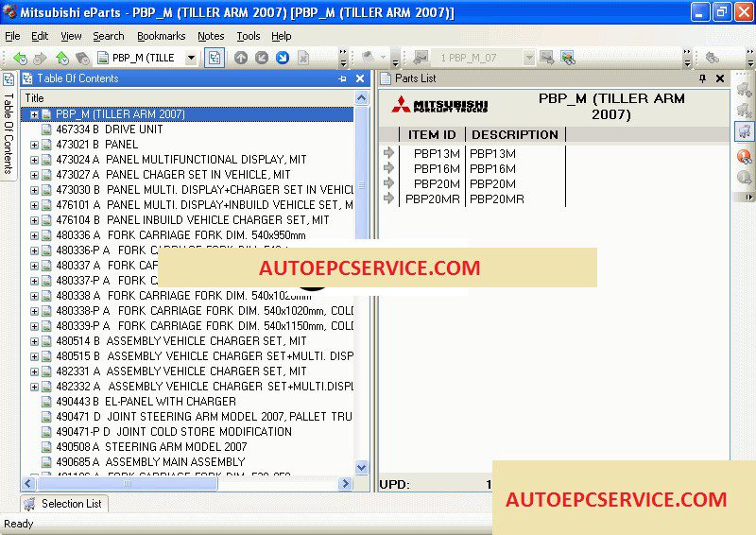Click the grey up-arrow circle toolbar icon

[x=241, y=59]
